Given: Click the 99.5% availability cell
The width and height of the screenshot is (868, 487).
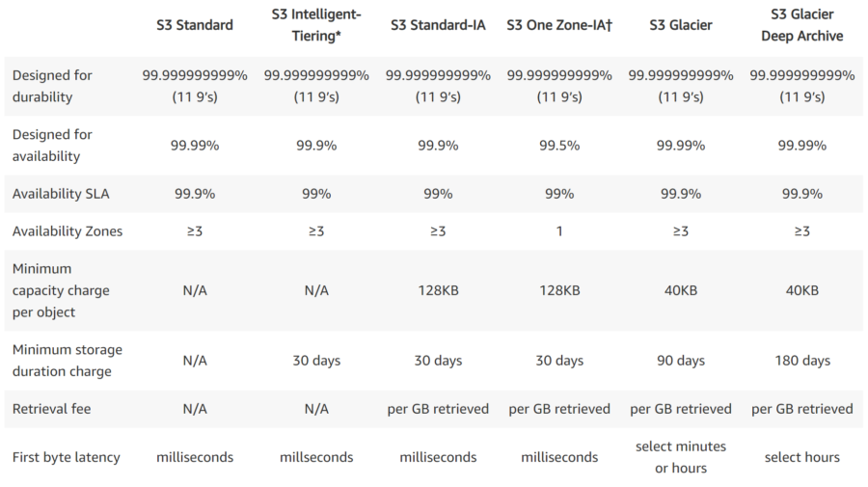Looking at the screenshot, I should [559, 146].
